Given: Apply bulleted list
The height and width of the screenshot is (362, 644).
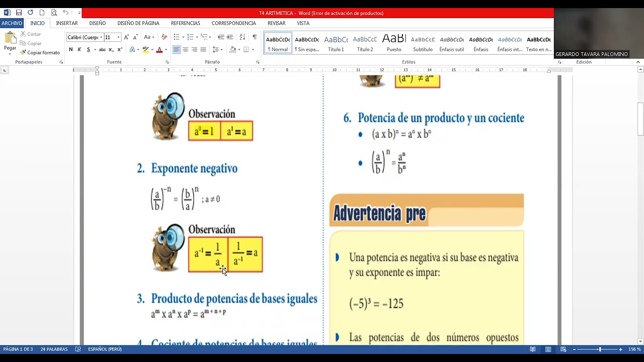Looking at the screenshot, I should (177, 37).
